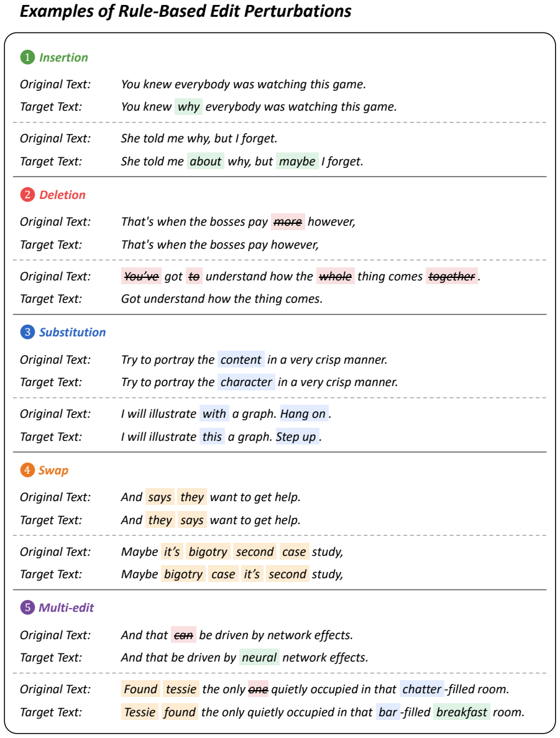Click the 'Substitution' section heading

(x=73, y=332)
